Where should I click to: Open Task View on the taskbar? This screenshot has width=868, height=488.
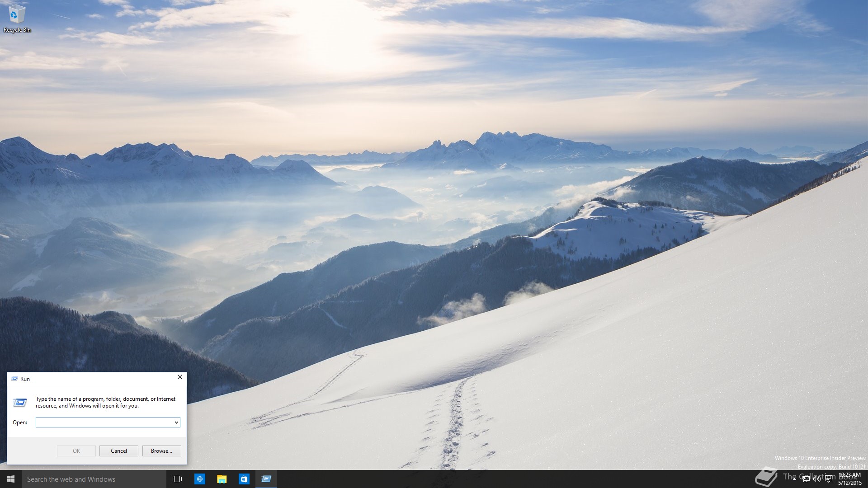(177, 479)
